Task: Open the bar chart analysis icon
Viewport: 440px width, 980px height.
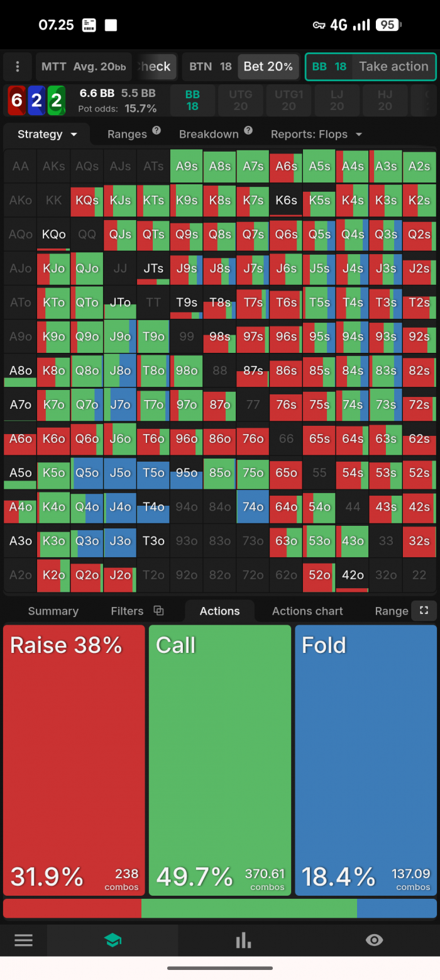Action: point(243,940)
